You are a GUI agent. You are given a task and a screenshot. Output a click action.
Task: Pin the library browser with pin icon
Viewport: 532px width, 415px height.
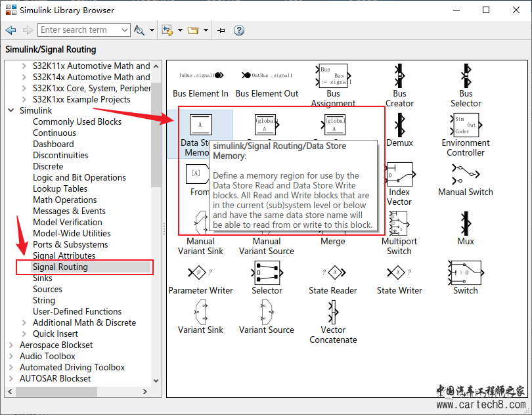(221, 31)
